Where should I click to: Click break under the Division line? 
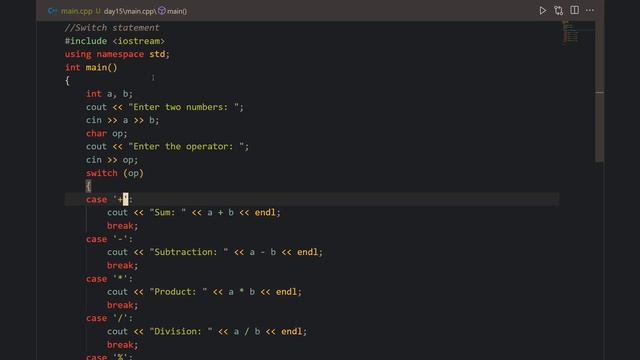(x=122, y=344)
